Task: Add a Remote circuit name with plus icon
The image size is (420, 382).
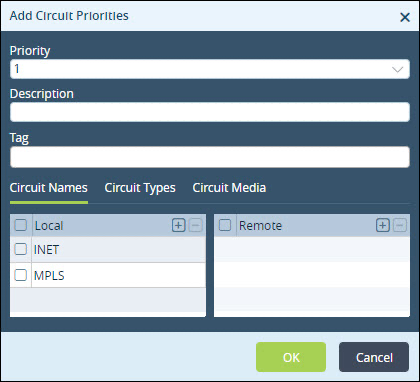Action: pyautogui.click(x=382, y=225)
